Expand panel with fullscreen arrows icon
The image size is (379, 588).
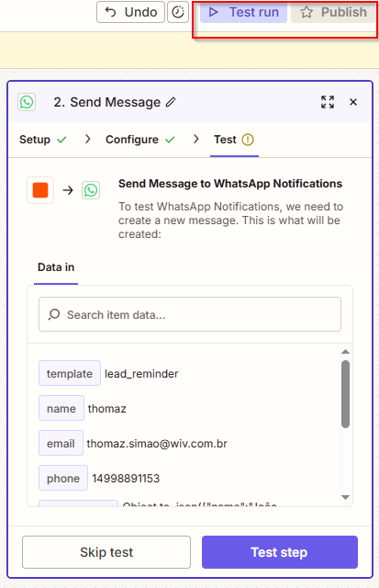[328, 102]
